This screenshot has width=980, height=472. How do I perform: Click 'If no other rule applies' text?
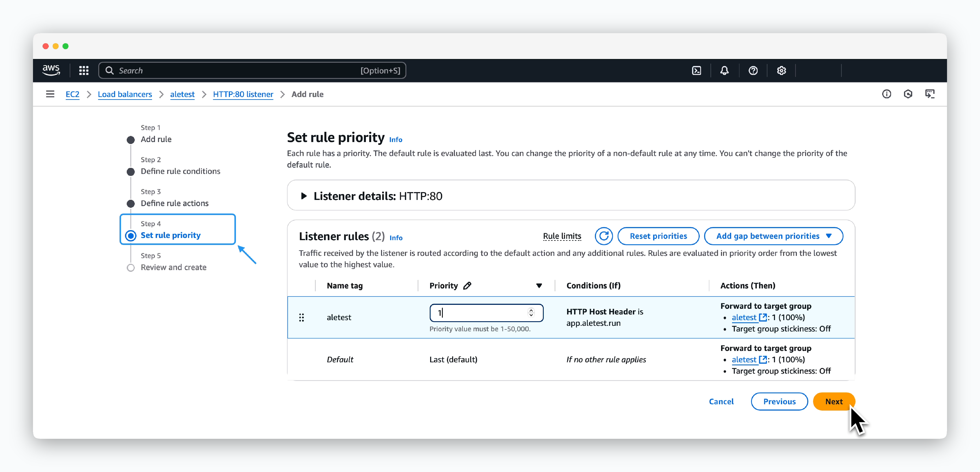click(x=606, y=359)
